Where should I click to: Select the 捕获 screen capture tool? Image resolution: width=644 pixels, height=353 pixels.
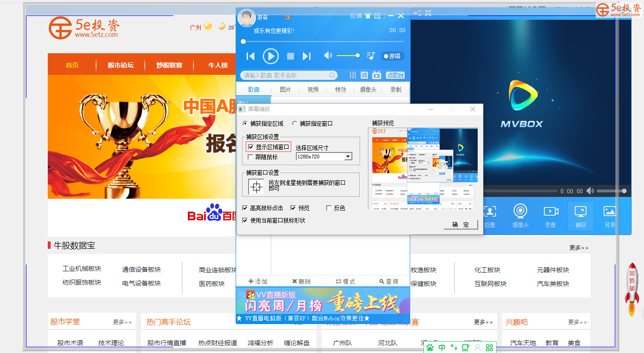point(581,216)
